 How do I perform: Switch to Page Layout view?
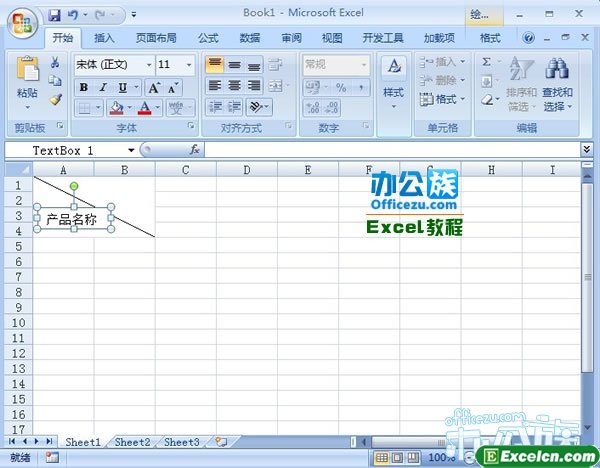(397, 457)
